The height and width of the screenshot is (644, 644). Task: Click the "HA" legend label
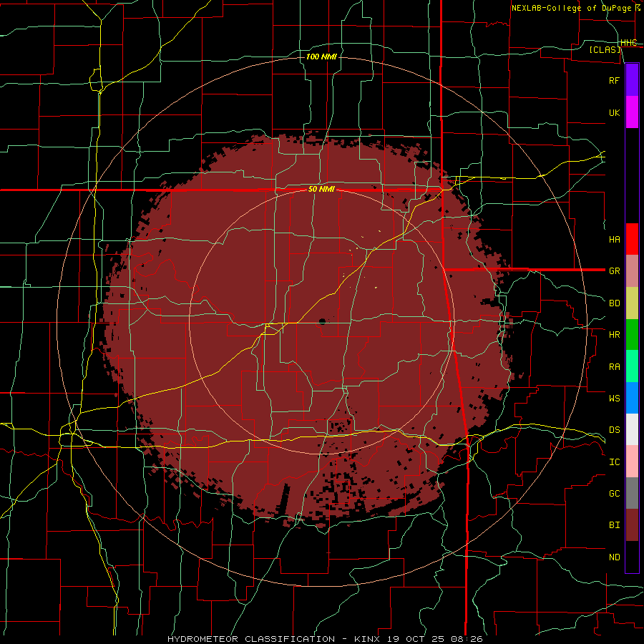614,240
